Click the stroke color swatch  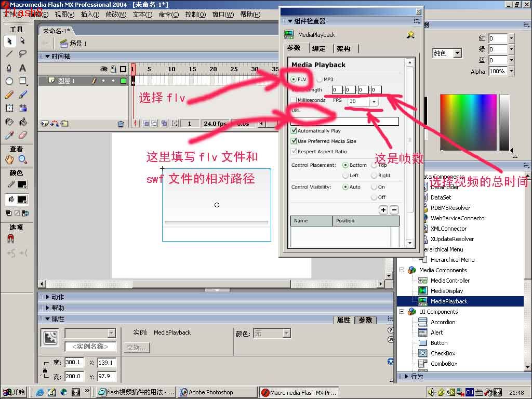point(22,184)
